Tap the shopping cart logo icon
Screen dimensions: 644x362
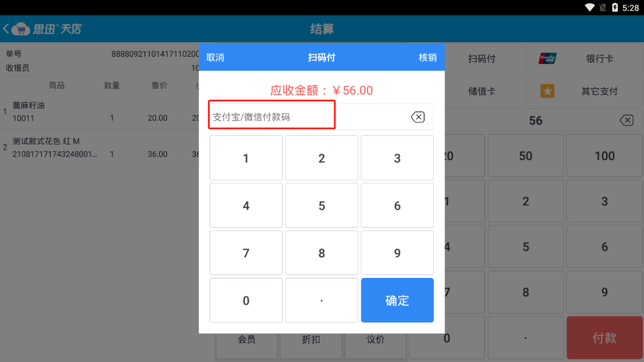[21, 29]
